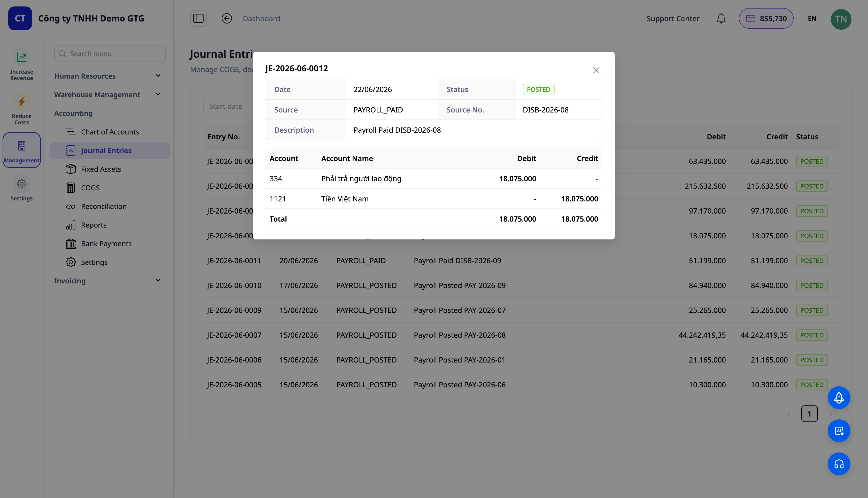868x498 pixels.
Task: Open Chart of Accounts
Action: coord(110,132)
